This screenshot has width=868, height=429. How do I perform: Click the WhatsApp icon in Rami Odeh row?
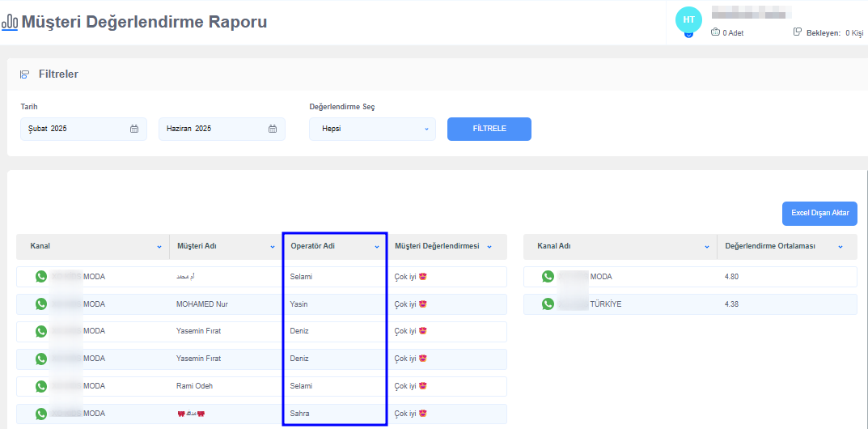41,386
